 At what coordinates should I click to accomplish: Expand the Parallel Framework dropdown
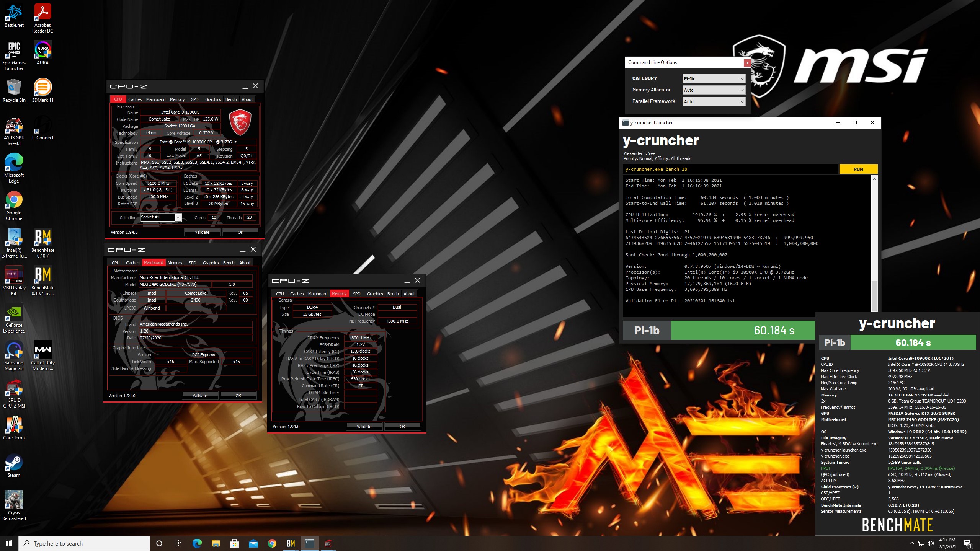coord(714,101)
